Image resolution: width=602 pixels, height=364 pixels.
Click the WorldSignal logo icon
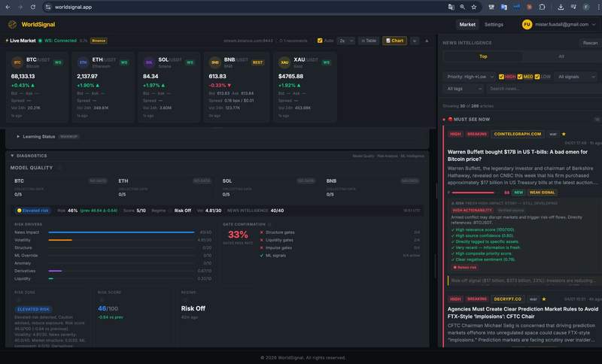tap(12, 25)
